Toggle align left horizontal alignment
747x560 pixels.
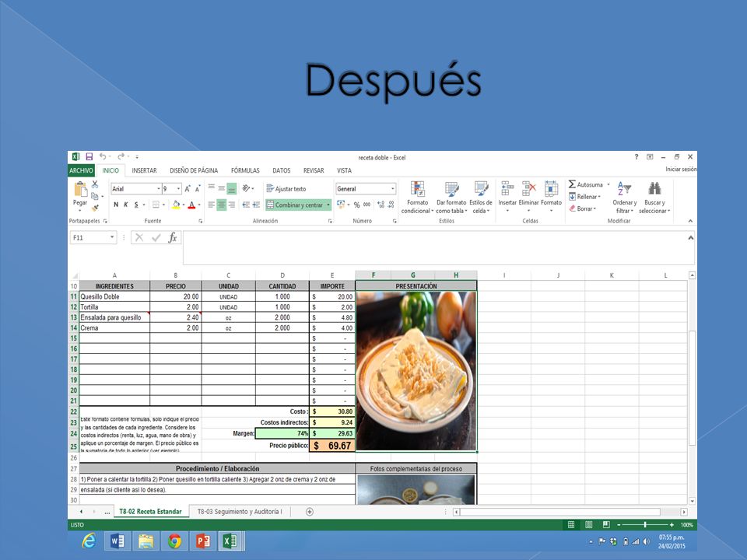pos(212,205)
